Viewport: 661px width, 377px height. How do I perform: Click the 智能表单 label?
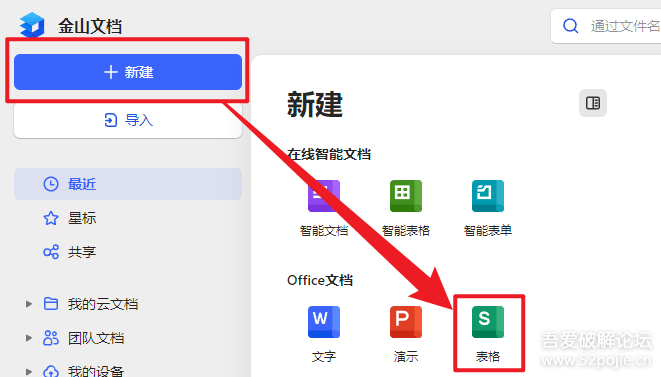(488, 231)
